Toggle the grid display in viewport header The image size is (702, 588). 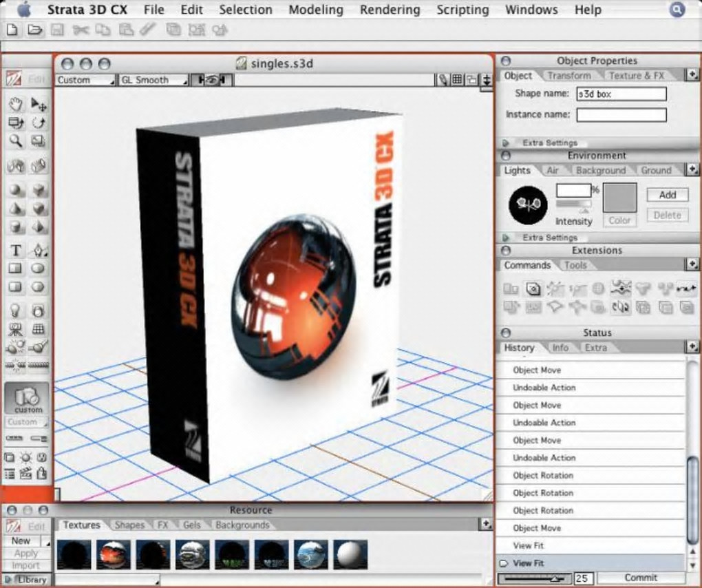click(457, 80)
